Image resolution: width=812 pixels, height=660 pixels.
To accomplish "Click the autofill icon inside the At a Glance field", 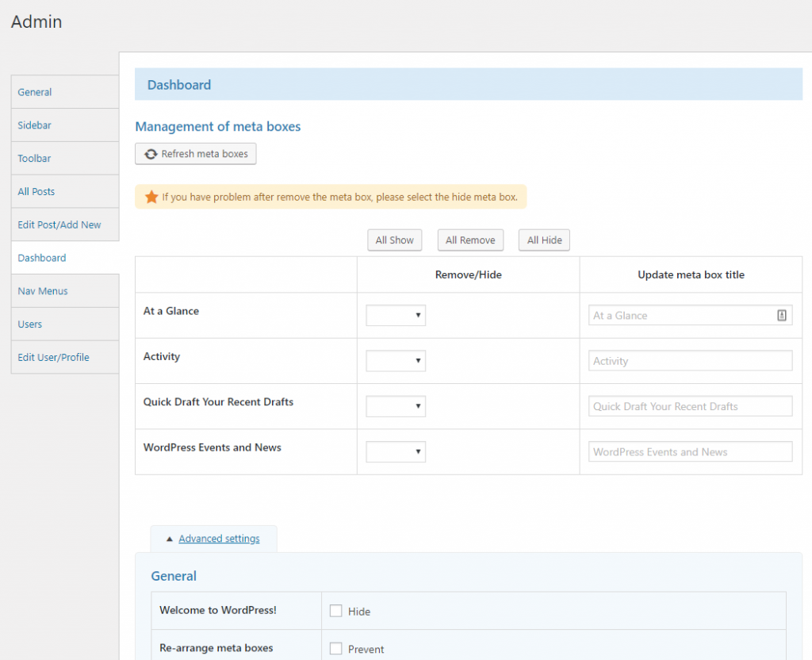I will (x=782, y=315).
